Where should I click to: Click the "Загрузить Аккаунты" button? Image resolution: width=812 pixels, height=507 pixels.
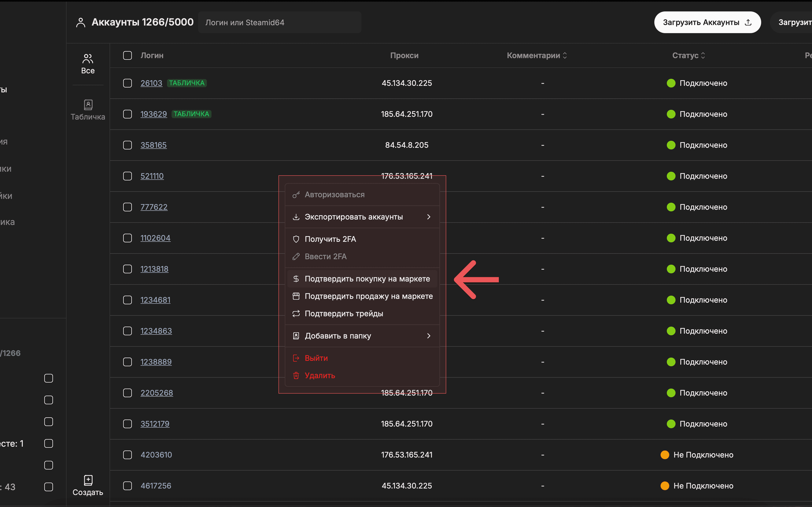click(x=707, y=22)
